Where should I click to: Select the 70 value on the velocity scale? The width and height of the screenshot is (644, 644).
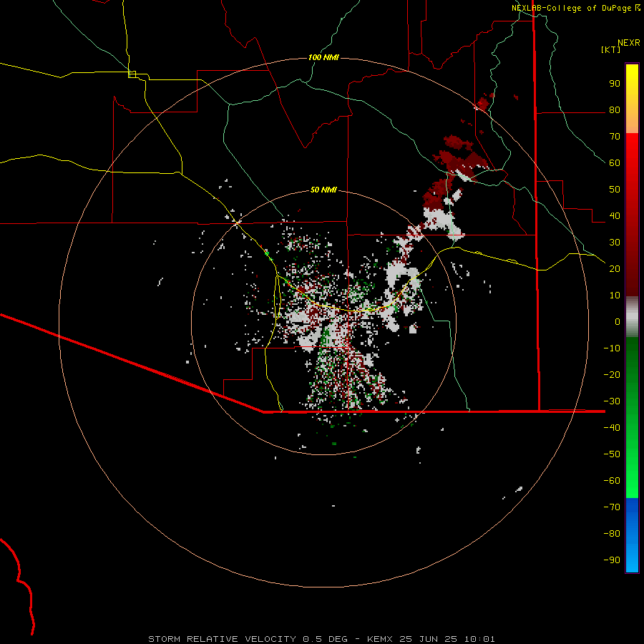click(615, 137)
